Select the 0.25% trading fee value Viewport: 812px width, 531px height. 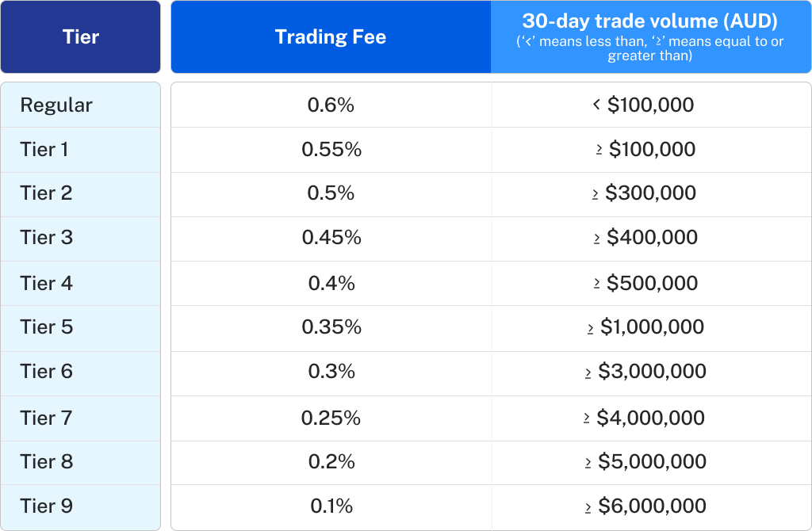click(331, 418)
